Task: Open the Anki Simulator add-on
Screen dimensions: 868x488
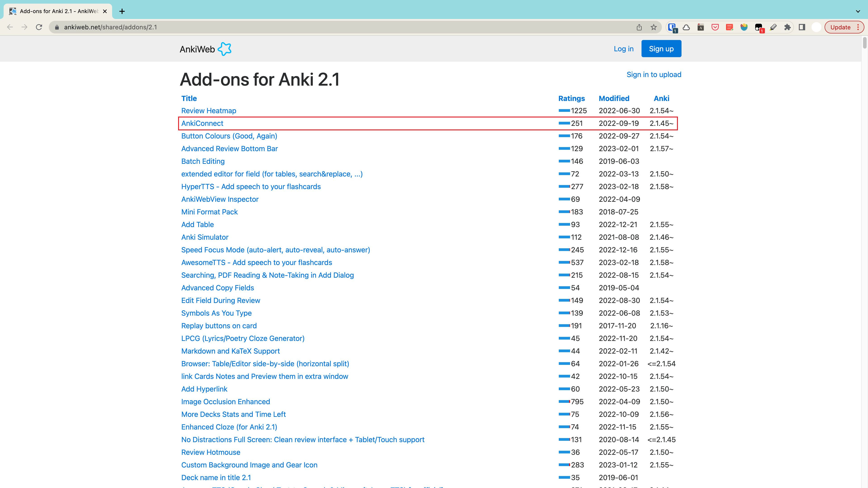Action: click(205, 237)
